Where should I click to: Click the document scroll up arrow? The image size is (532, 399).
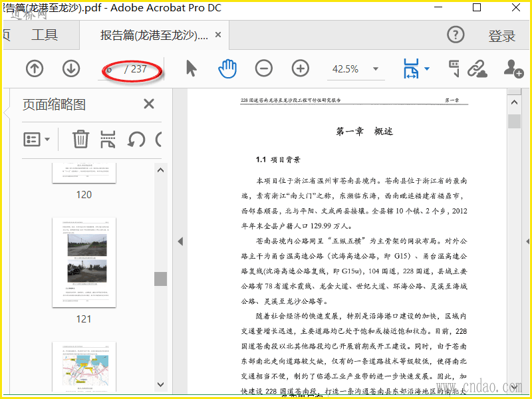click(x=514, y=102)
